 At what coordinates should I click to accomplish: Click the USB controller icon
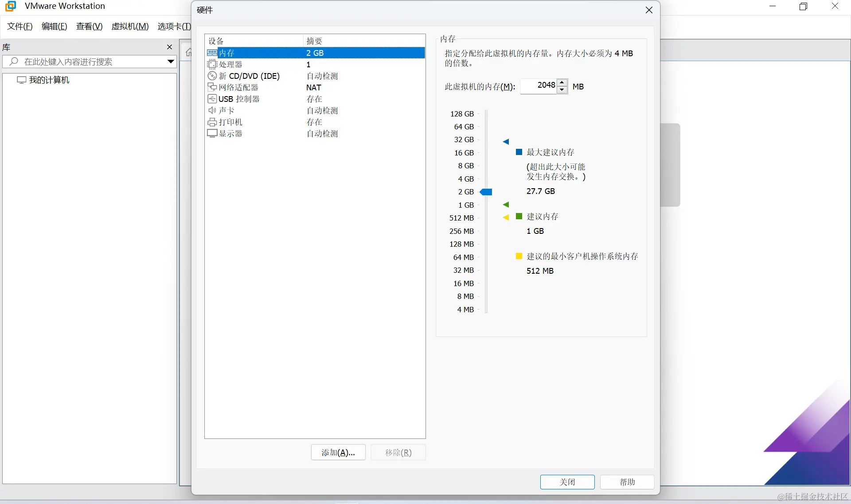tap(212, 99)
